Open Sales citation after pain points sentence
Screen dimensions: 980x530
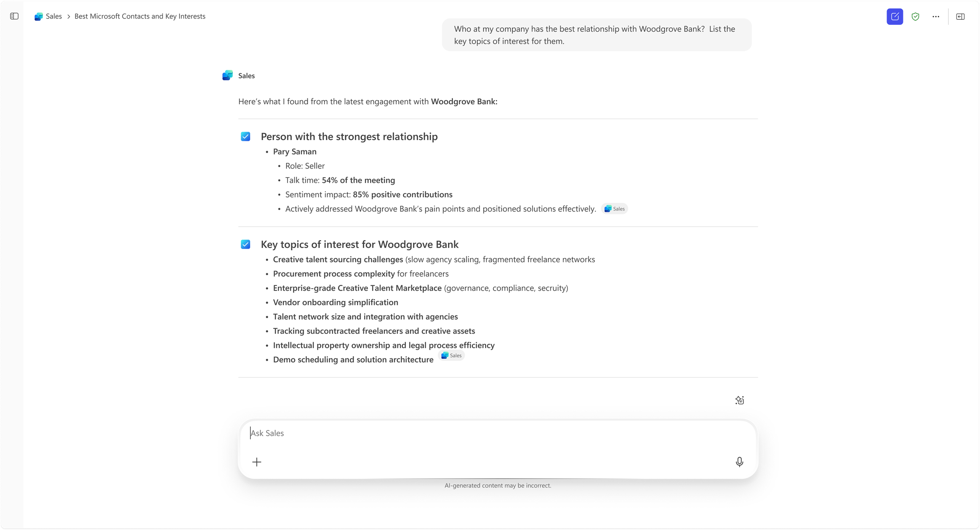coord(614,208)
